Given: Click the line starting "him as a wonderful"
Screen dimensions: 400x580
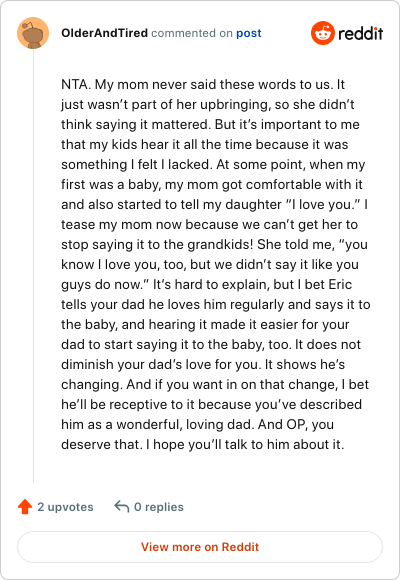Looking at the screenshot, I should [x=198, y=424].
